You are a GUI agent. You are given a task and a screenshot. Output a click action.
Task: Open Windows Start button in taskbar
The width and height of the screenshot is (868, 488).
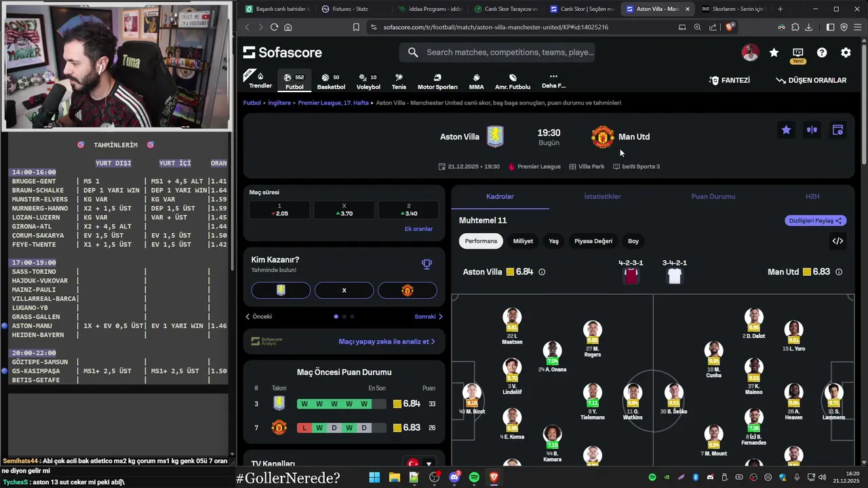[374, 478]
